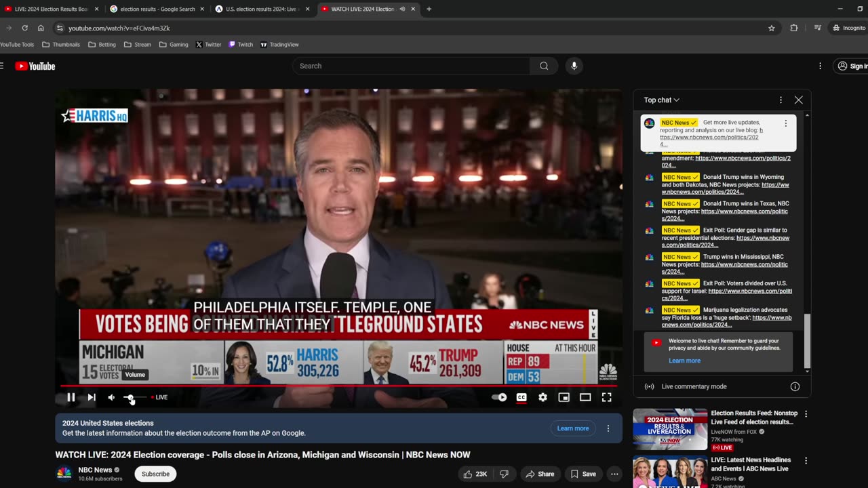Screen dimensions: 868x488
Task: Expand the Top chat dropdown
Action: [662, 100]
